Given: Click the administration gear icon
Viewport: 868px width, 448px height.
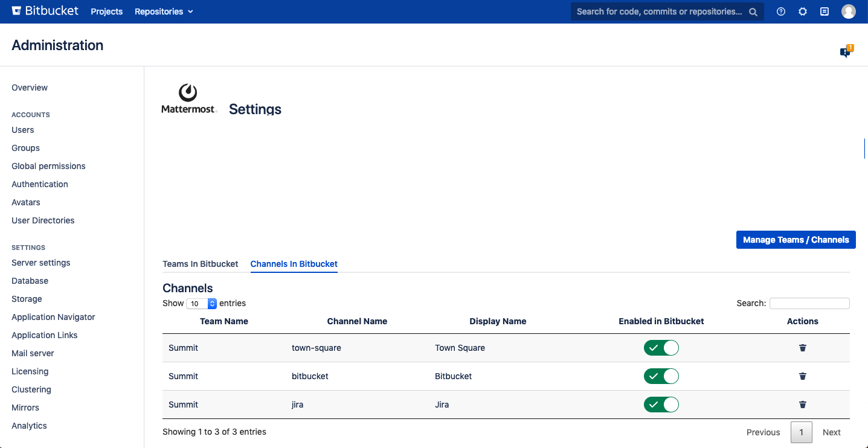Looking at the screenshot, I should (803, 11).
